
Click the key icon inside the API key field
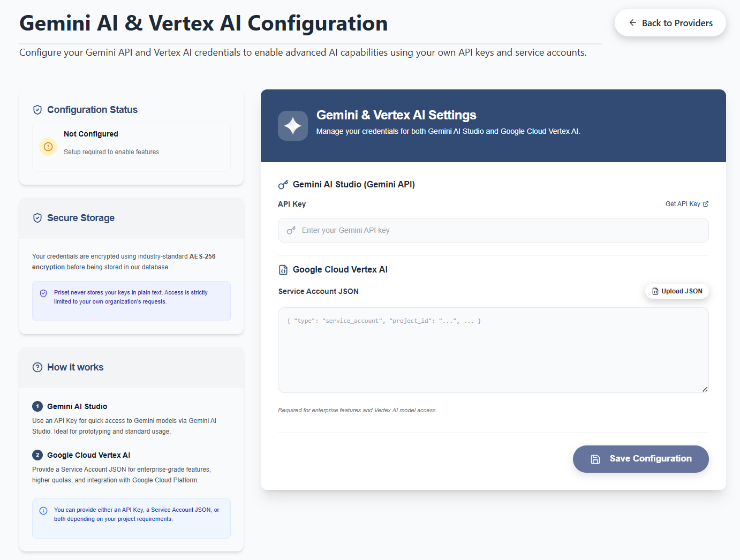291,230
